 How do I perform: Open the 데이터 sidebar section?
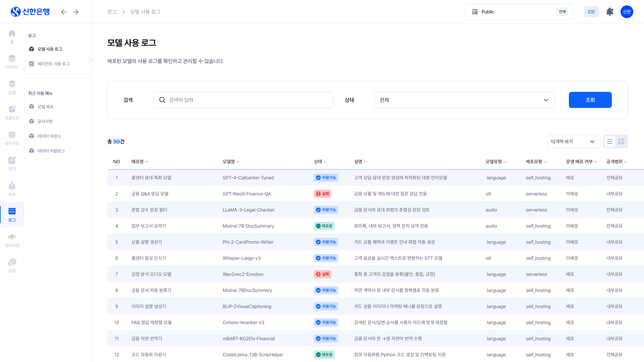(12, 62)
